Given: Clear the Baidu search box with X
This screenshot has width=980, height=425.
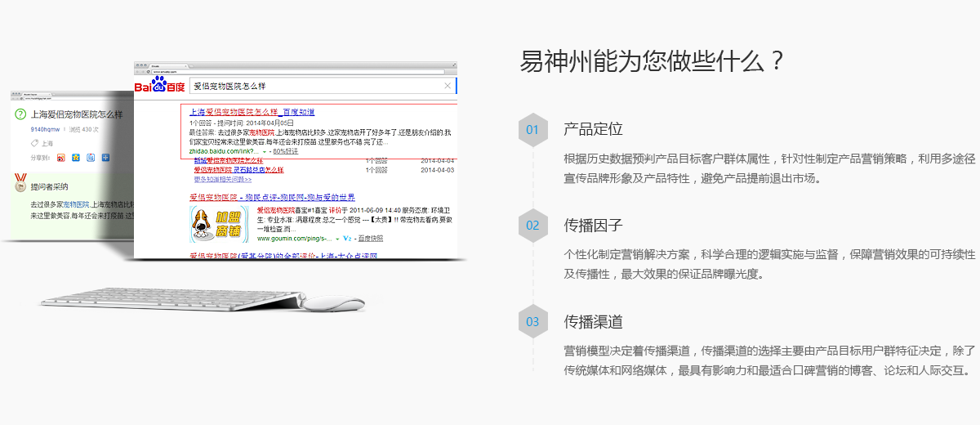Looking at the screenshot, I should 447,86.
